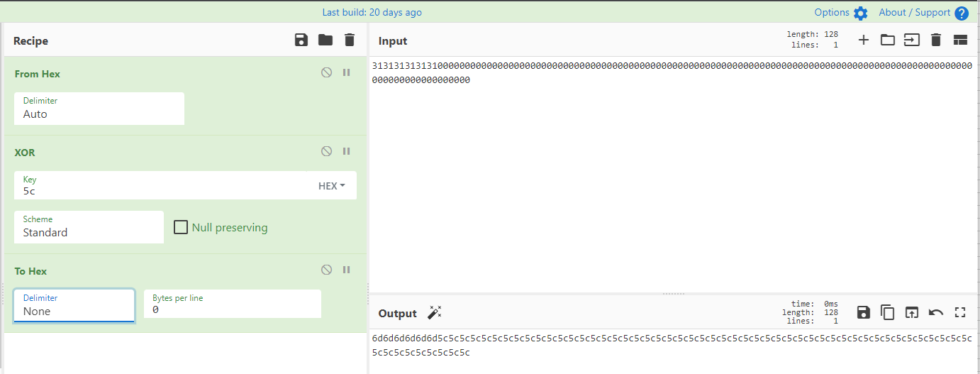
Task: Open the HEX key format dropdown
Action: 332,186
